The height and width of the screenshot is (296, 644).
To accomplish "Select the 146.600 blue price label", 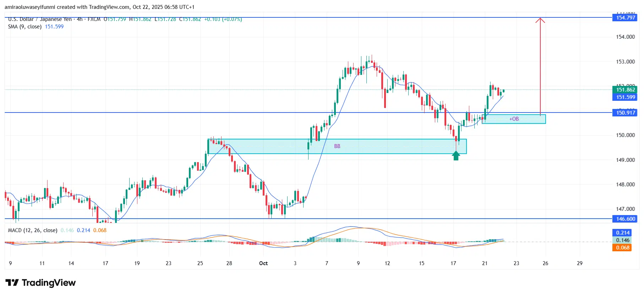I will click(625, 219).
